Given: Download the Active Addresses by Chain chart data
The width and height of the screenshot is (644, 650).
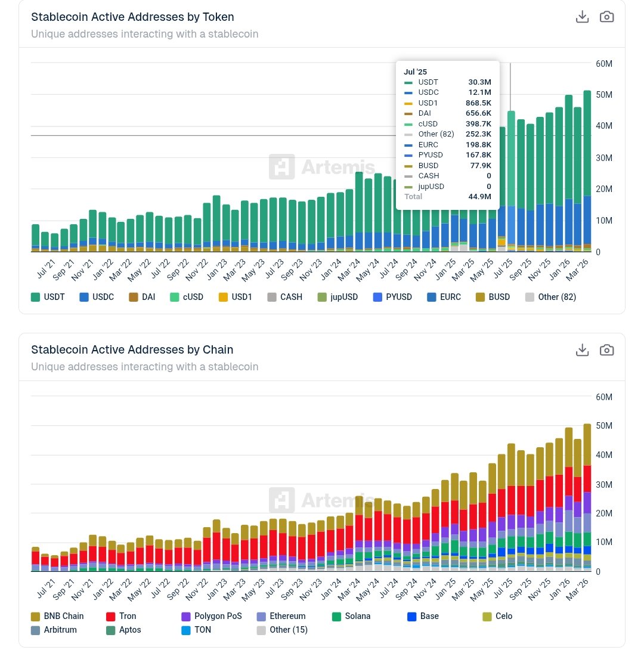Looking at the screenshot, I should (x=582, y=350).
